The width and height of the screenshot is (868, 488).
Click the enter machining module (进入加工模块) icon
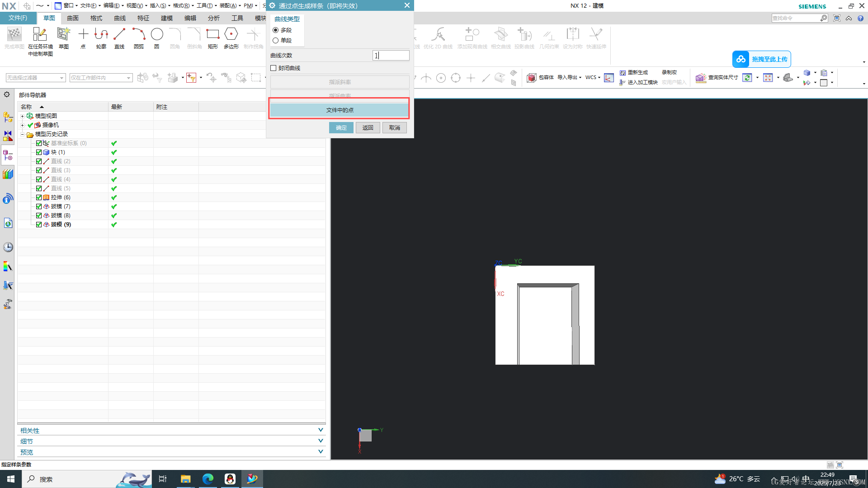(x=623, y=83)
